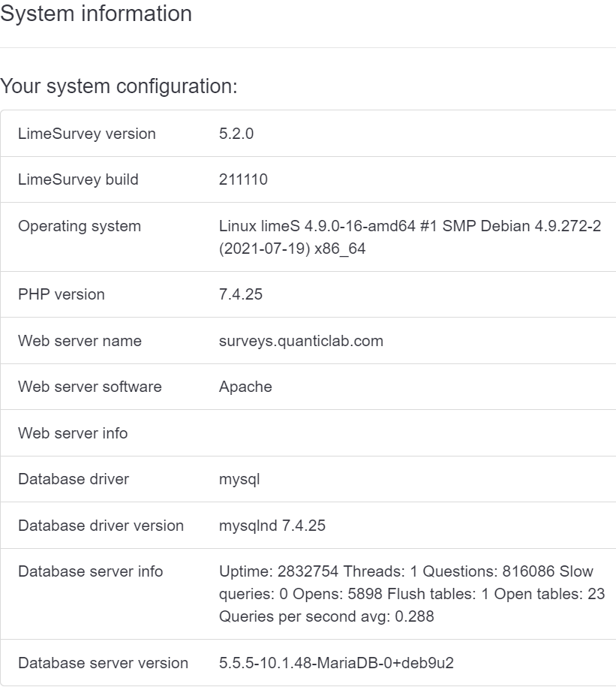Screen dimensions: 616x687
Task: Select the Apache value
Action: (245, 387)
